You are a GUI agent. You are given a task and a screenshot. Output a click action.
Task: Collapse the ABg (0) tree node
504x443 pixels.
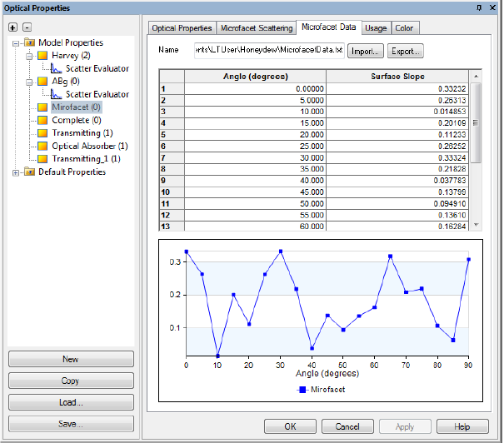pos(29,82)
